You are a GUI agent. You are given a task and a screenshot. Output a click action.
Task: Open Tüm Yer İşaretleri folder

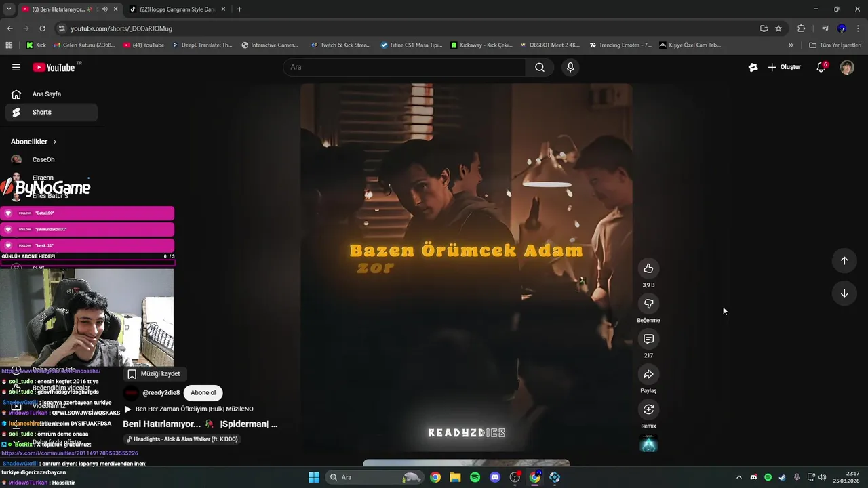[835, 45]
